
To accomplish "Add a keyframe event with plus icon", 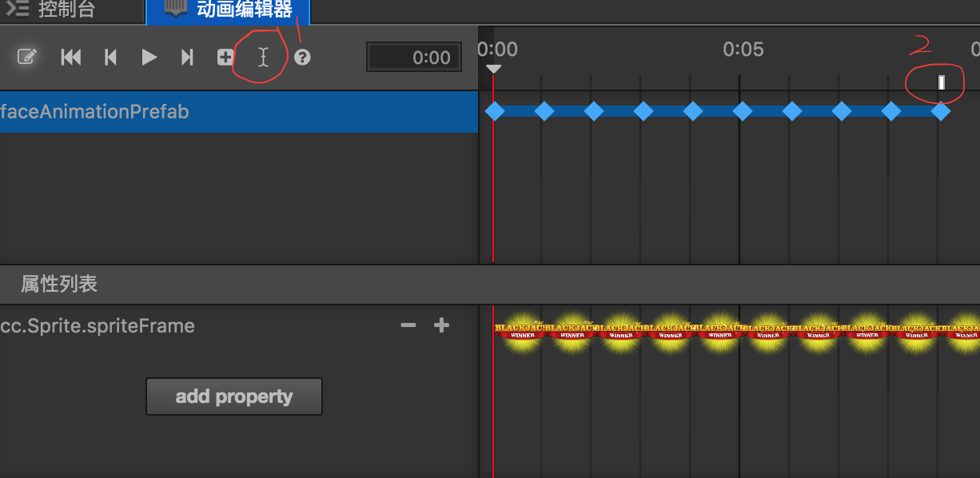I will [x=225, y=57].
